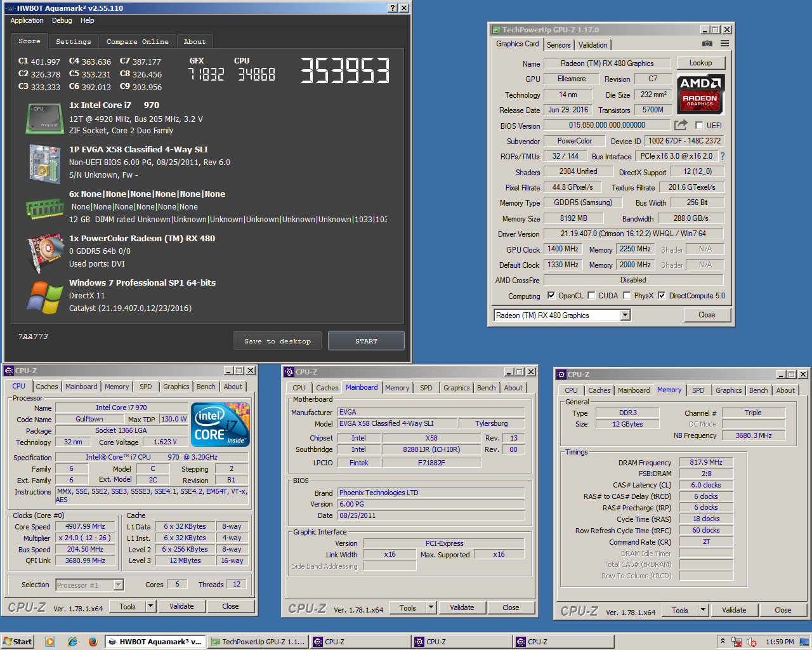Image resolution: width=812 pixels, height=650 pixels.
Task: Click the graphics card icon in Aquamark
Action: [x=44, y=253]
